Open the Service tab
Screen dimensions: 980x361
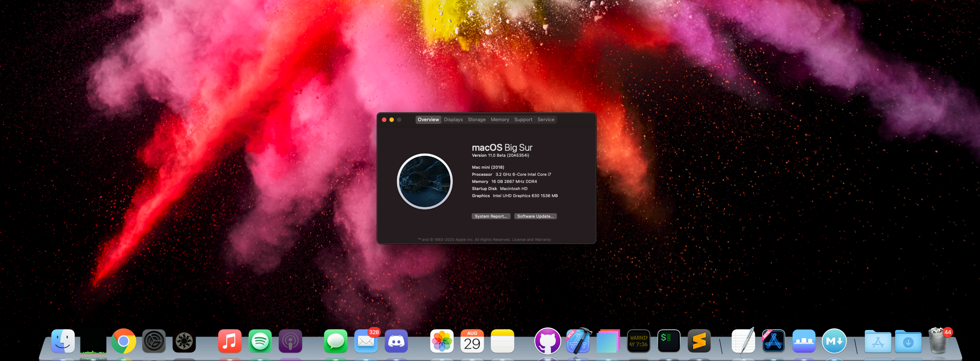point(546,119)
